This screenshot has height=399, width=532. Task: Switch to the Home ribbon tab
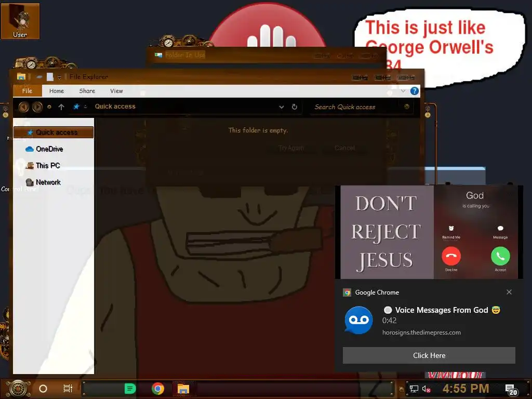(x=56, y=91)
